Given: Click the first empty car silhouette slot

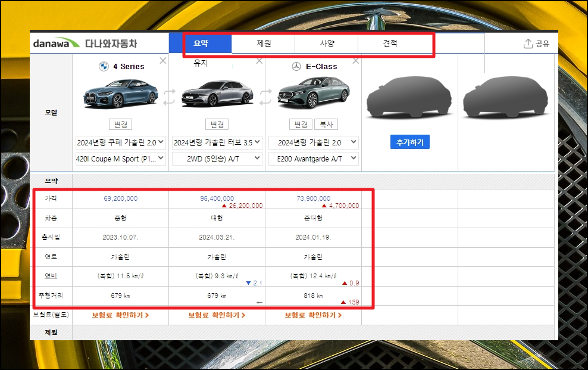Looking at the screenshot, I should pos(409,97).
